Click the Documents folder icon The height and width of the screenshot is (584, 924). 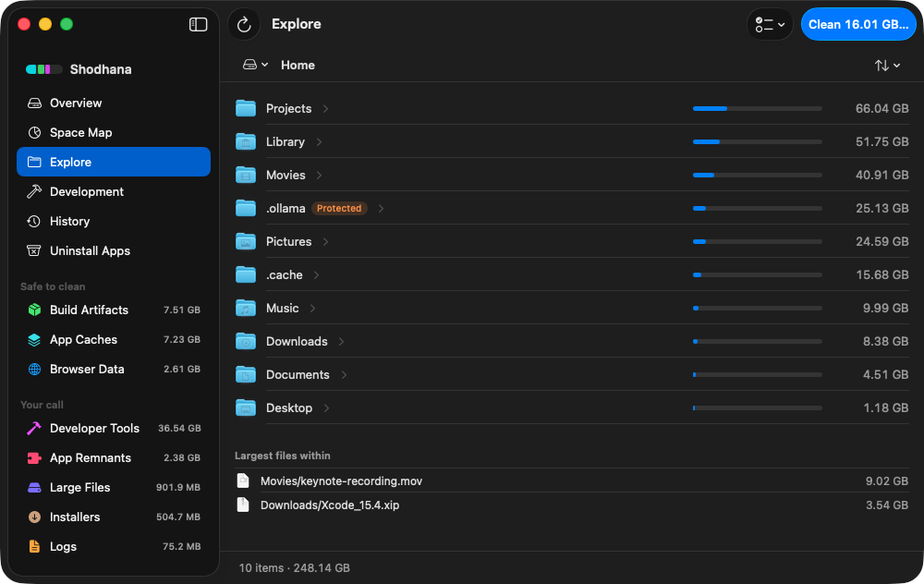(x=246, y=375)
